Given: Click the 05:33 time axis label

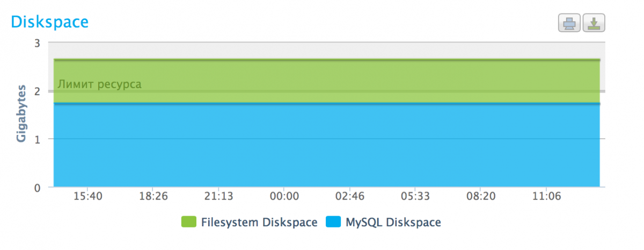Looking at the screenshot, I should coord(415,197).
